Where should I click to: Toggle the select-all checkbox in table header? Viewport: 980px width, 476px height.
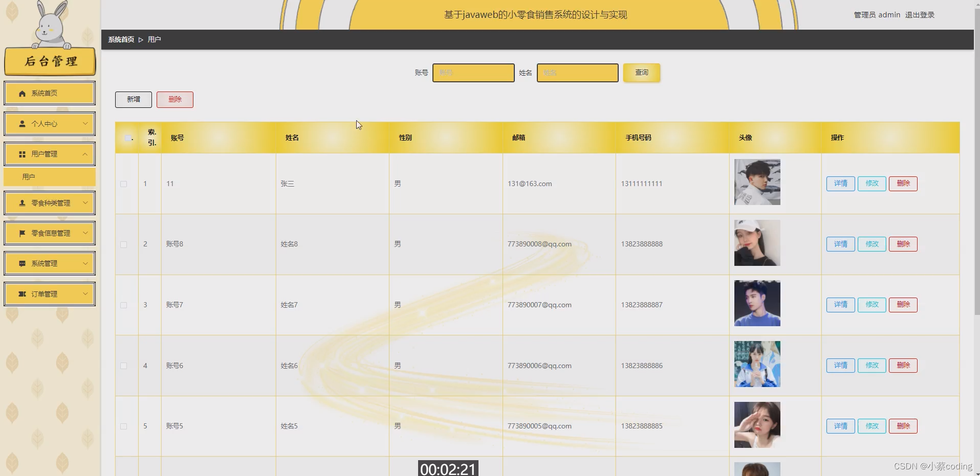tap(127, 138)
